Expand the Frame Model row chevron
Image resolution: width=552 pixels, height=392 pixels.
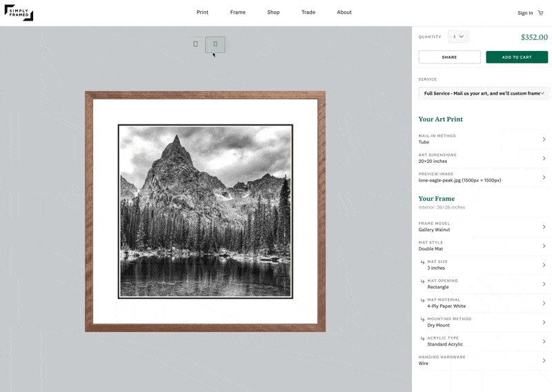[x=544, y=227]
